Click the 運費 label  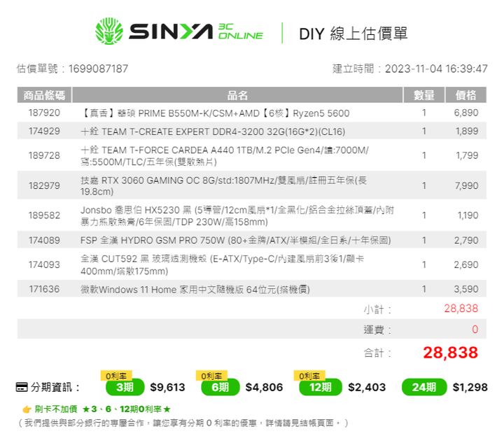[x=377, y=330]
